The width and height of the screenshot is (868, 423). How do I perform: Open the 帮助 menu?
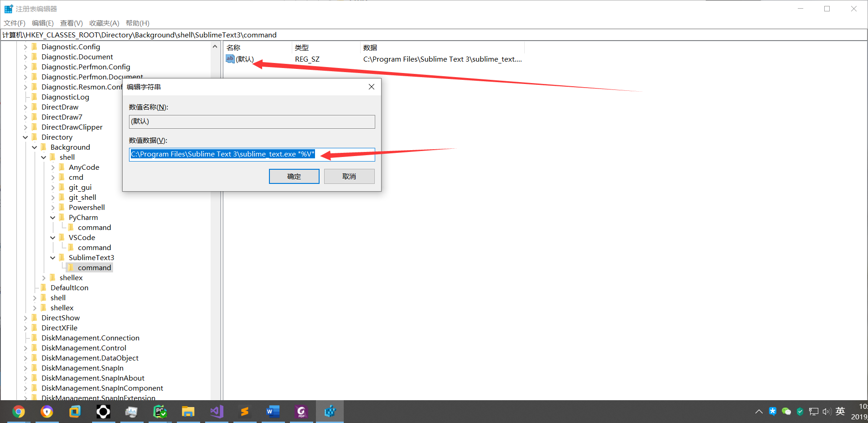point(138,23)
